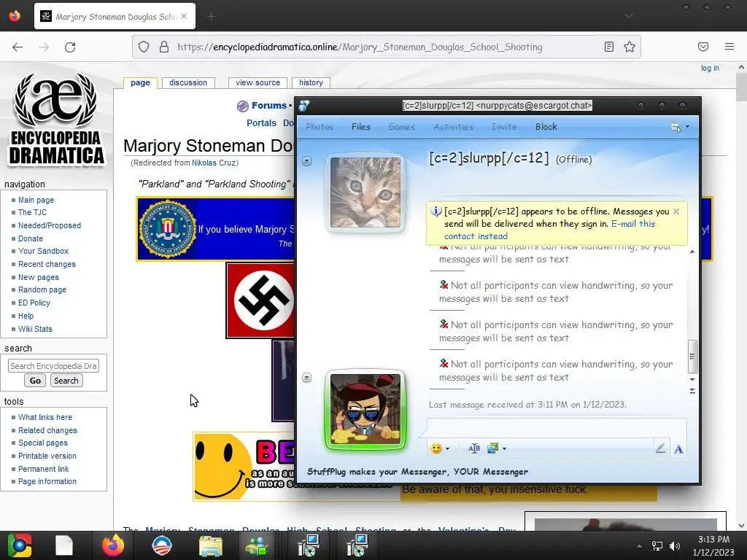This screenshot has height=560, width=747.
Task: Reload the current page
Action: (x=70, y=47)
